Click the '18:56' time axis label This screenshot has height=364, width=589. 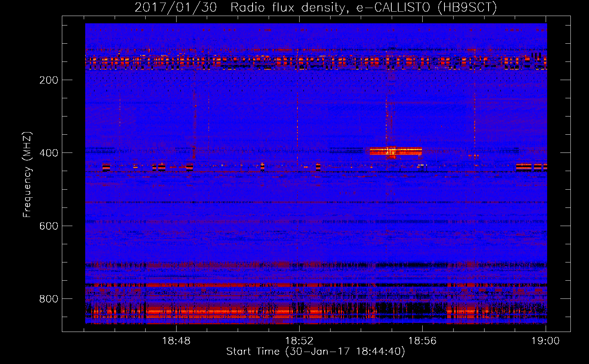pyautogui.click(x=422, y=341)
